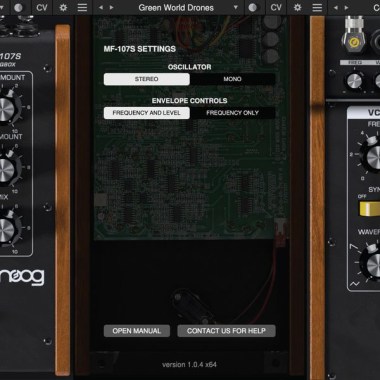Click the half-moon circle icon in the left panel header

coord(18,7)
